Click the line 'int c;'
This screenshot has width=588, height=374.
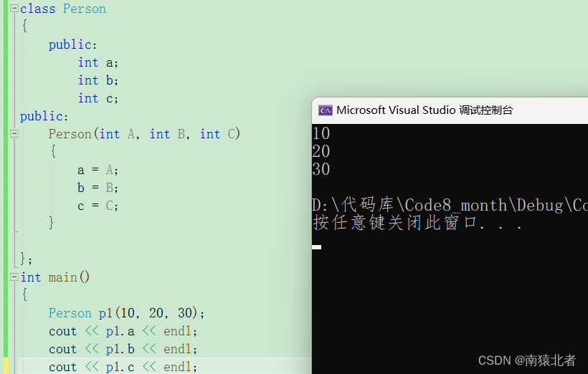click(x=98, y=98)
